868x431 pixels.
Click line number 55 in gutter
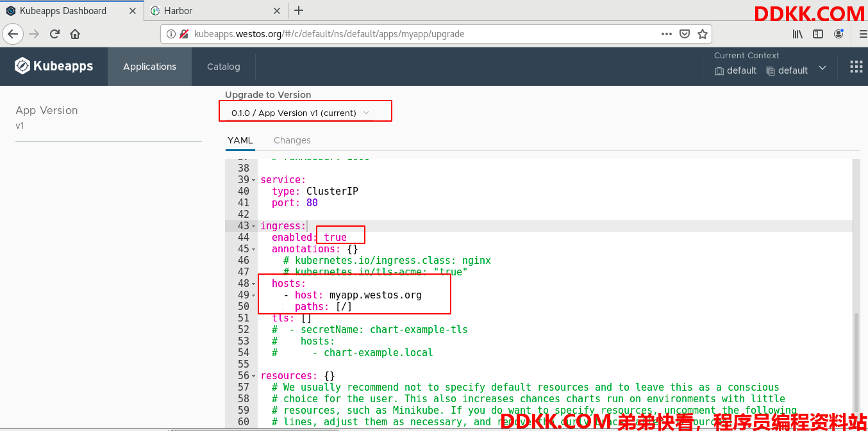pos(244,364)
